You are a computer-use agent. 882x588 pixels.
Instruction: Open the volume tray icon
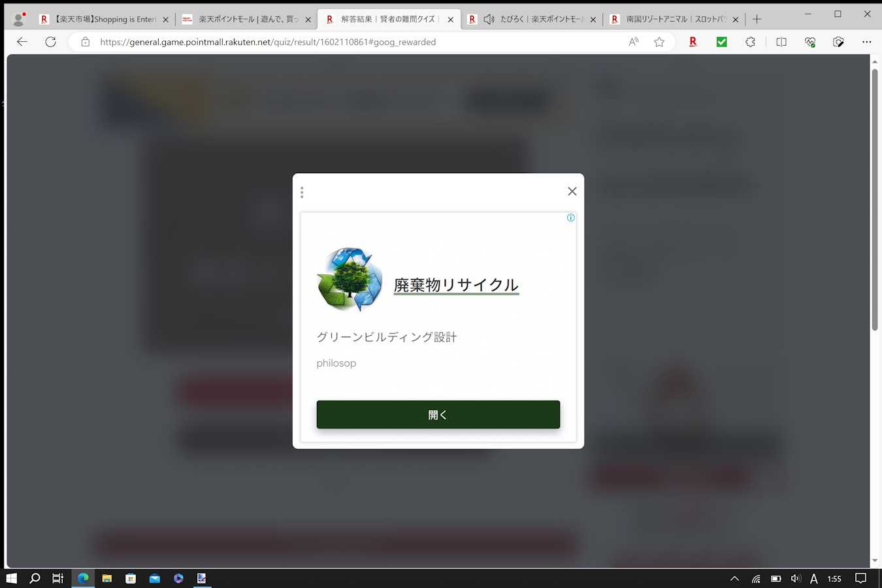(x=795, y=578)
